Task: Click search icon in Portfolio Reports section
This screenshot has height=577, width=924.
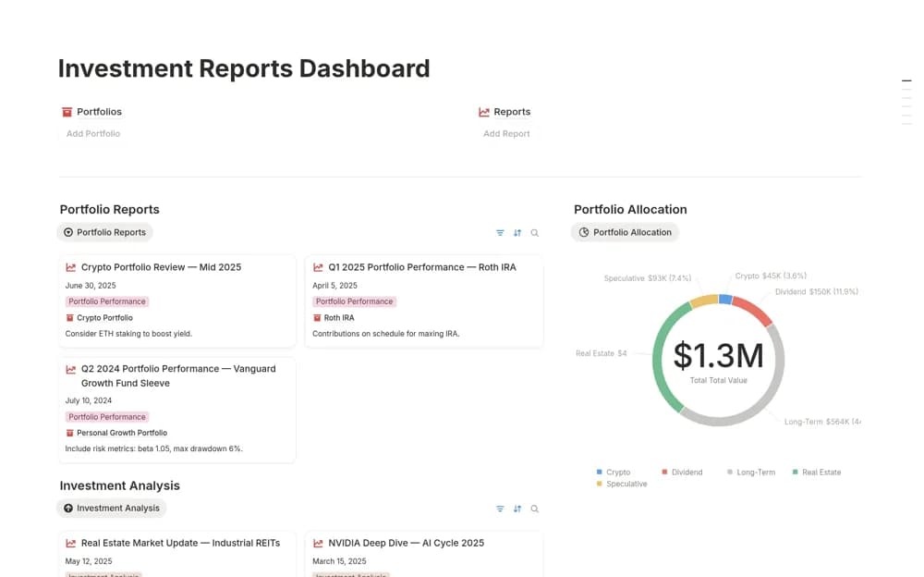Action: pyautogui.click(x=534, y=233)
